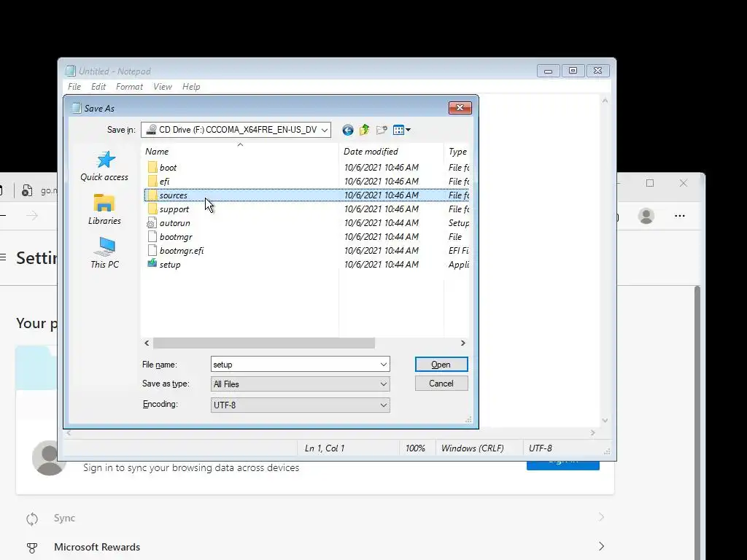
Task: Open Edge Settings and more menu
Action: [x=679, y=216]
